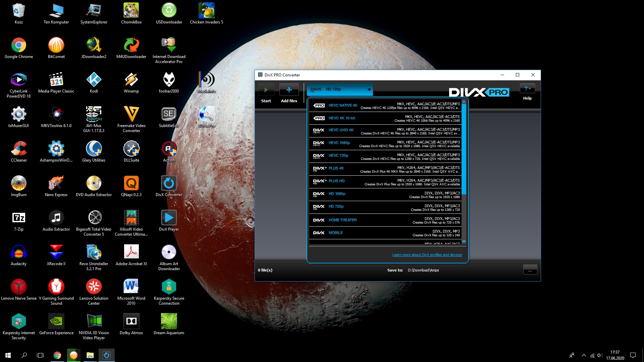The image size is (644, 362).
Task: Click the Start conversion play button
Action: point(266,90)
